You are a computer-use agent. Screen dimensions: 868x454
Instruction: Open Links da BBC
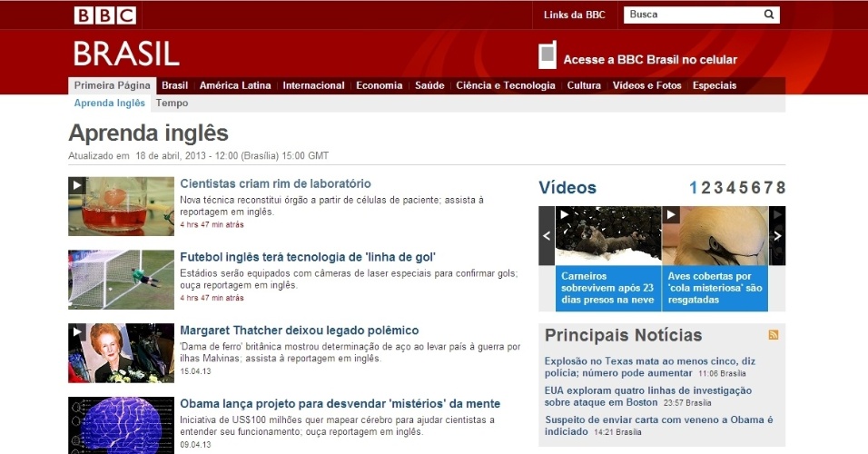(x=575, y=15)
